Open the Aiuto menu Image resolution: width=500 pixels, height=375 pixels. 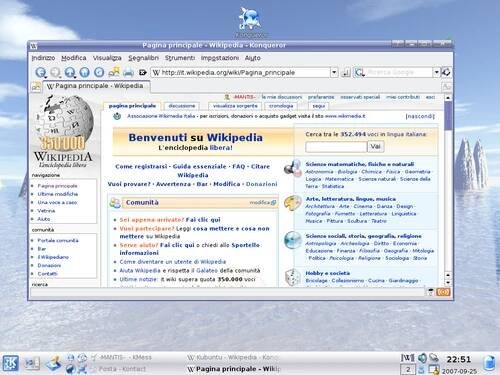point(252,58)
